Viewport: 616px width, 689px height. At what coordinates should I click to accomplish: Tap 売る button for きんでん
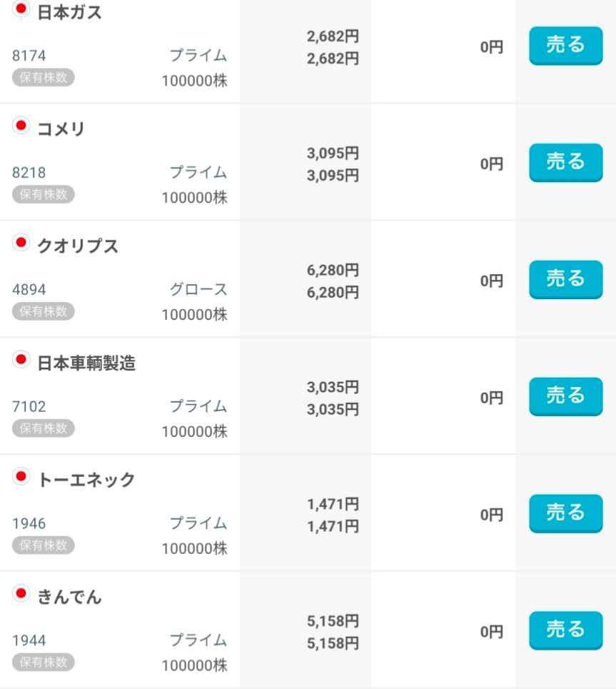[565, 630]
